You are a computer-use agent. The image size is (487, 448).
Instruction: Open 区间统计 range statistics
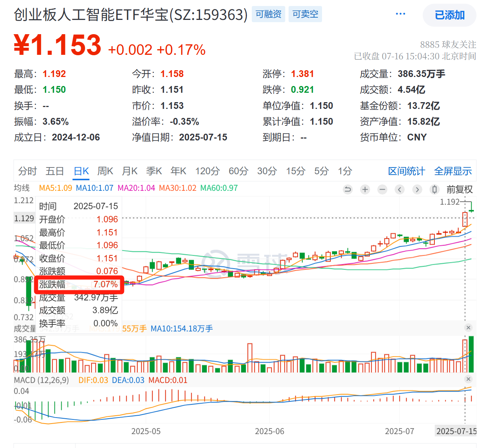(x=407, y=171)
